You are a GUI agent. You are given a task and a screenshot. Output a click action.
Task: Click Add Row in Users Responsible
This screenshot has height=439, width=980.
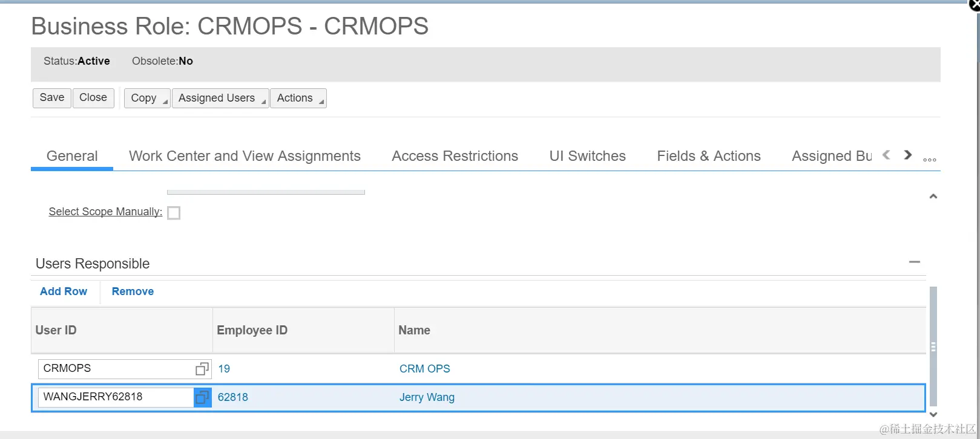[64, 291]
